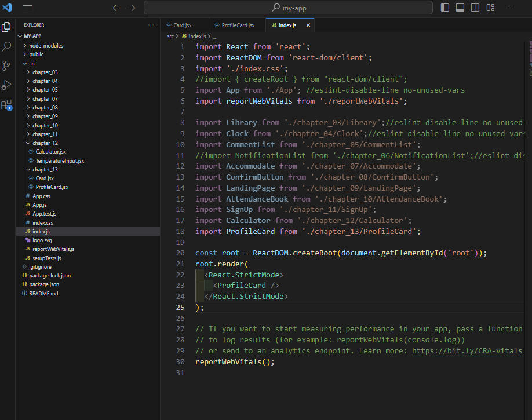Expand the node_modules folder

(x=46, y=45)
